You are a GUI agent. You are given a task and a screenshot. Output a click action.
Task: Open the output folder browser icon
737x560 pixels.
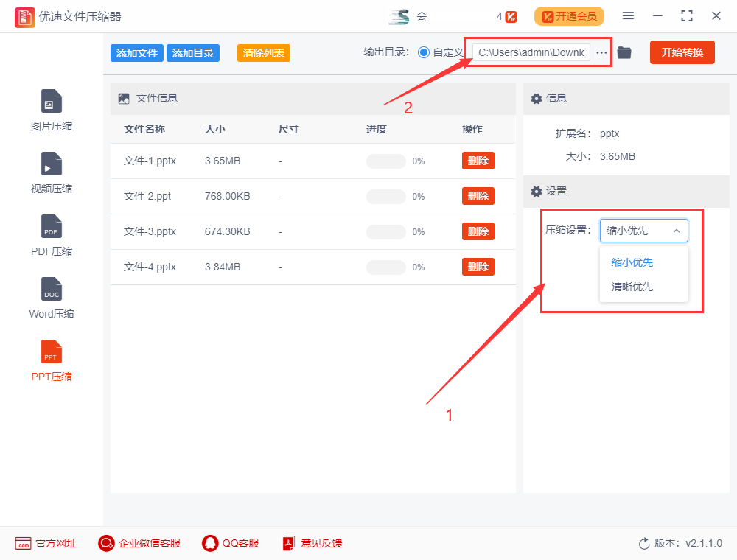pos(624,52)
